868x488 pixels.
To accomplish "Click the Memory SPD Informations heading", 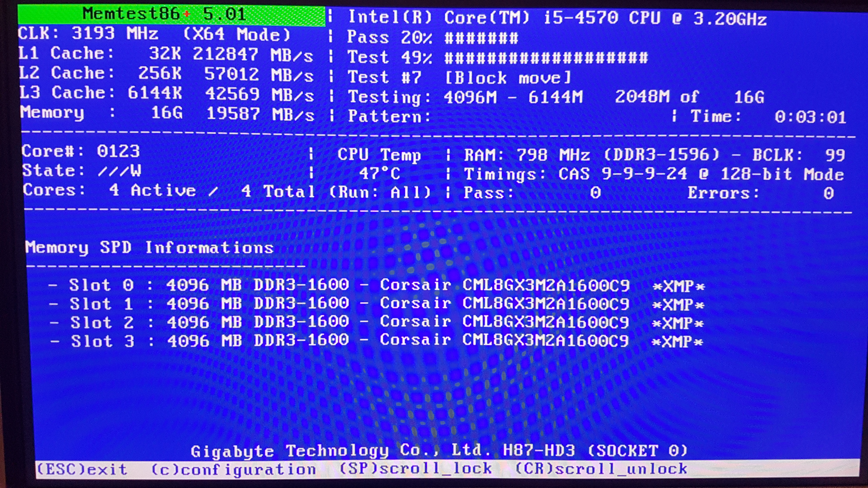I will tap(149, 248).
